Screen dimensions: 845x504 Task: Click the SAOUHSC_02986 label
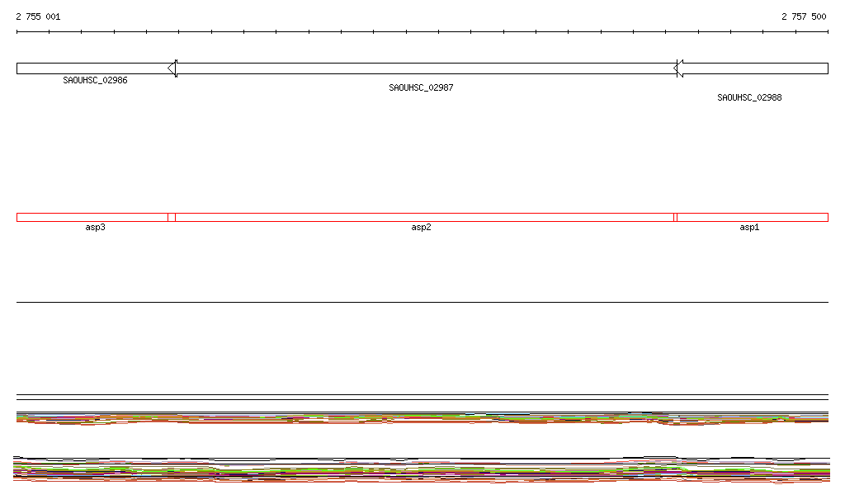click(x=96, y=80)
